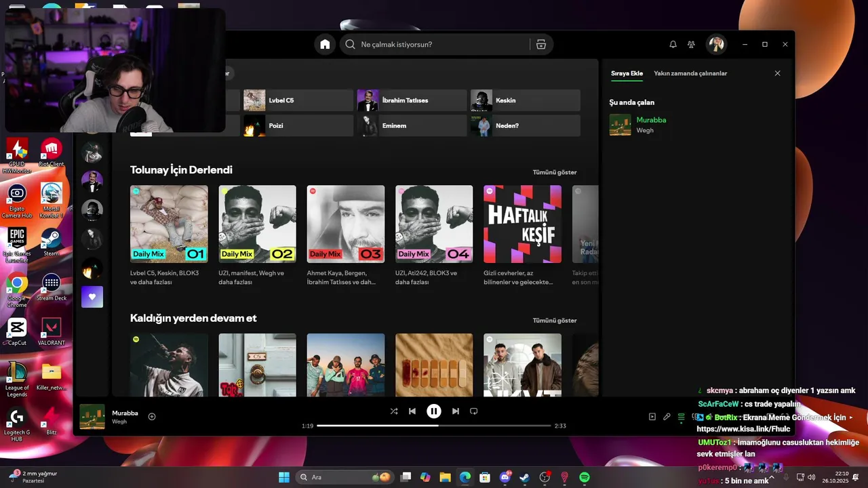Skip to next track

pyautogui.click(x=456, y=411)
